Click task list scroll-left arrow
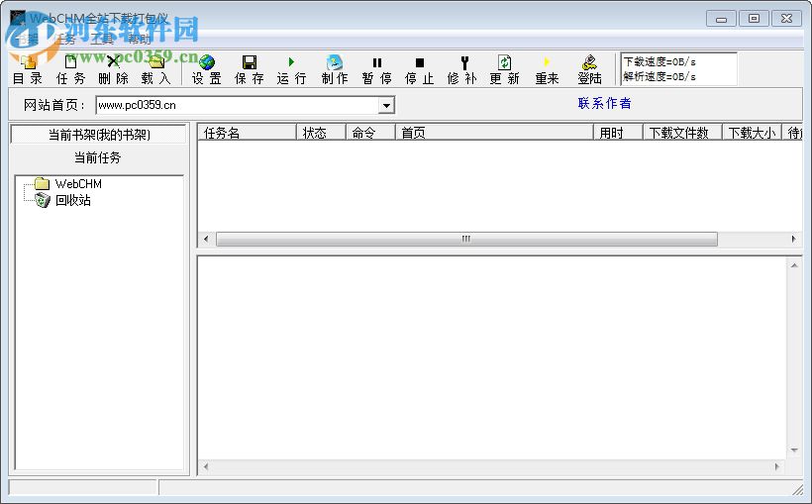Image resolution: width=812 pixels, height=504 pixels. [x=206, y=239]
